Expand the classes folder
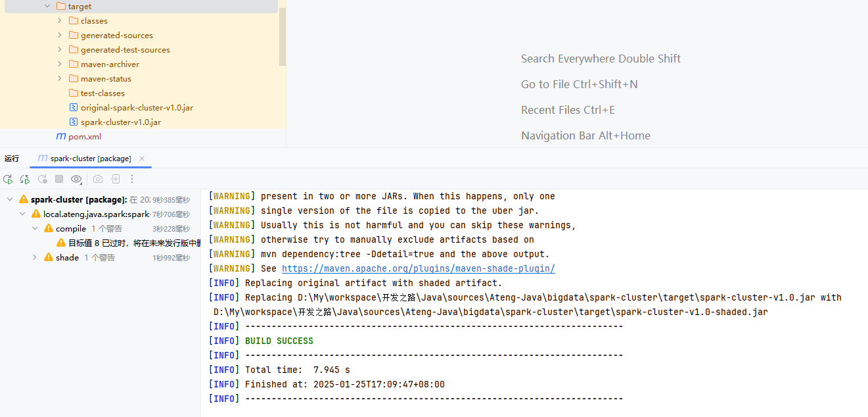 click(60, 21)
